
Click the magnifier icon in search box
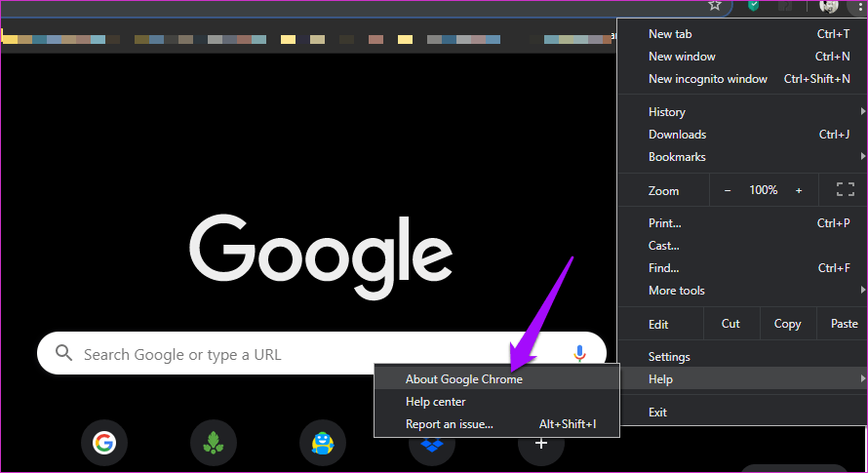click(63, 353)
